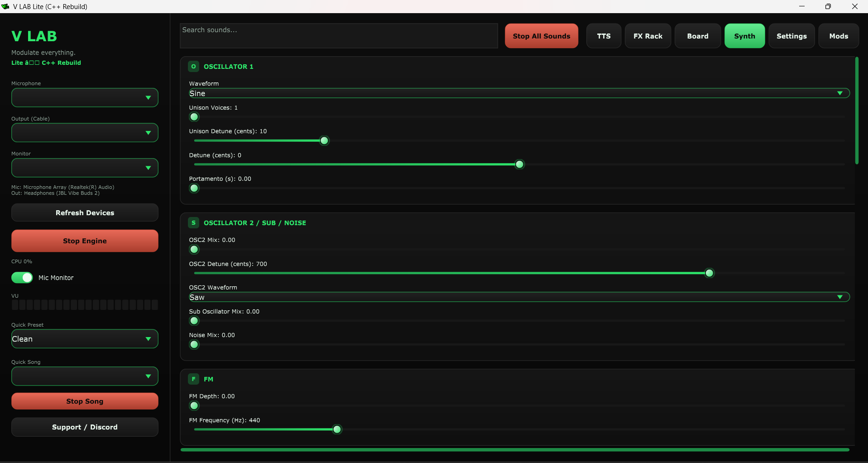868x463 pixels.
Task: Click Stop All Sounds button
Action: pyautogui.click(x=542, y=36)
